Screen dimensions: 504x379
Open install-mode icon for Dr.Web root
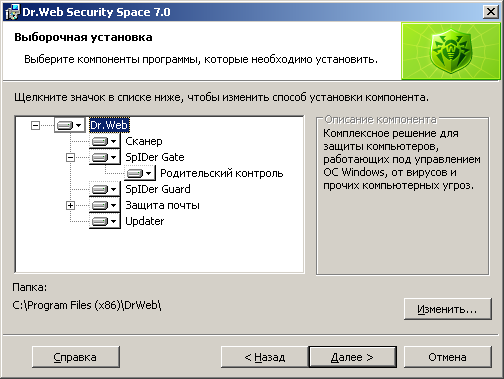coord(69,125)
